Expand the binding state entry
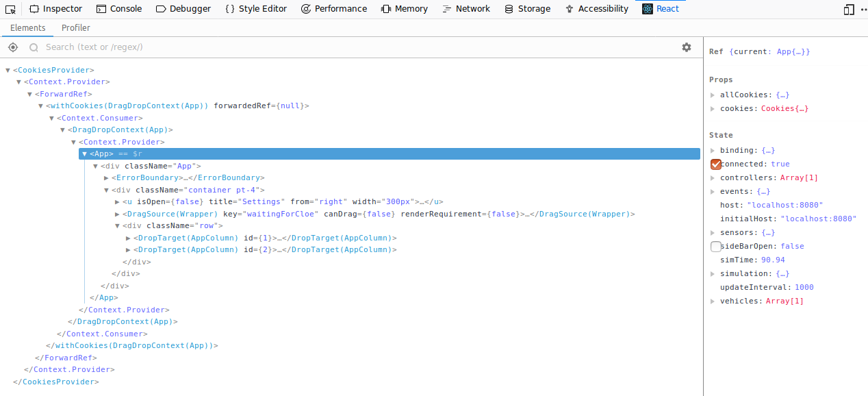Screen dimensions: 868x396 click(713, 151)
